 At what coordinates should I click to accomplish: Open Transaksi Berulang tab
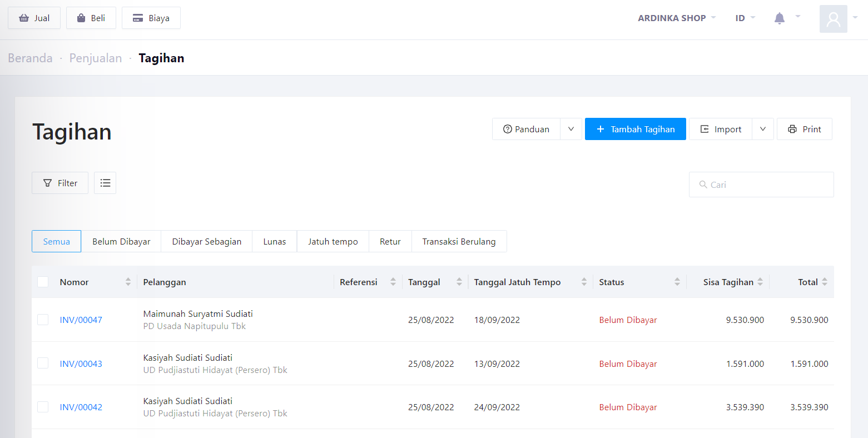[x=459, y=241]
